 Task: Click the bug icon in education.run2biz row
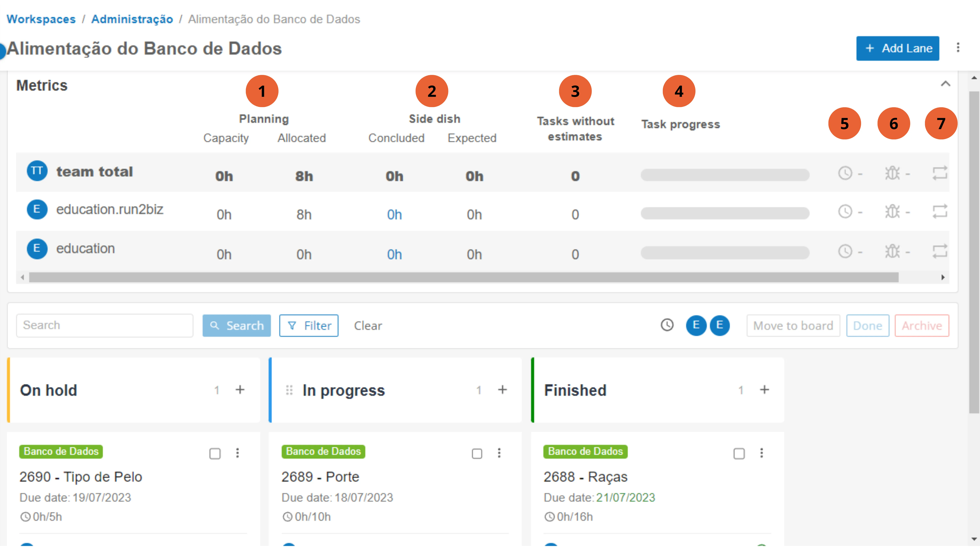tap(892, 211)
